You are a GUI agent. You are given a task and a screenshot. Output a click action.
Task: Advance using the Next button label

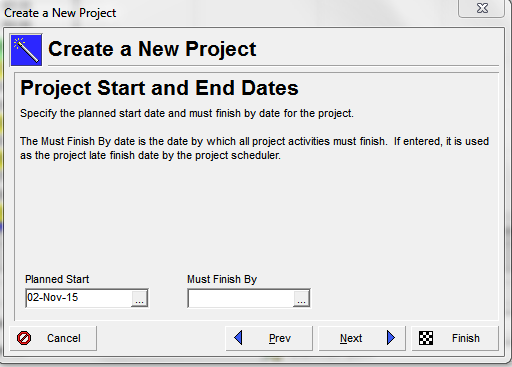(x=351, y=338)
